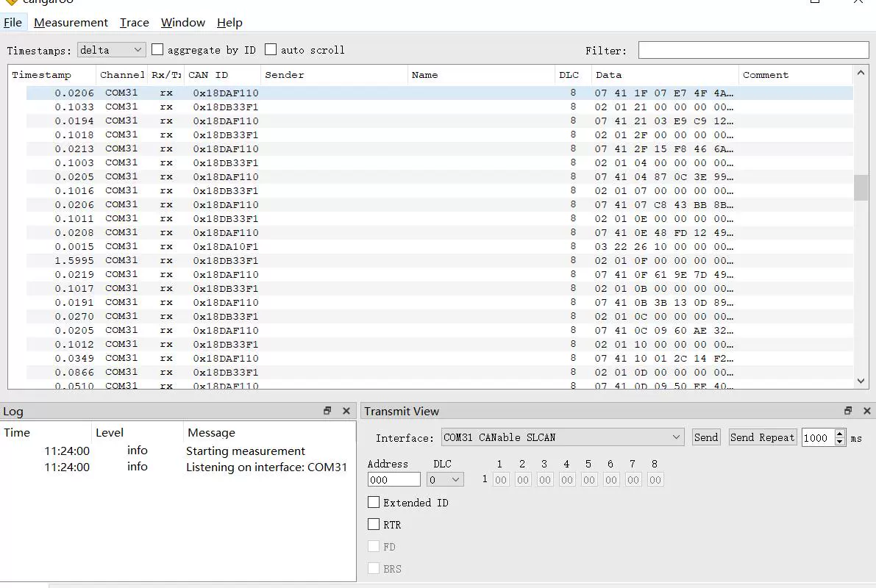Sort by the Channel column header
Screen dimensions: 876x588
click(122, 75)
